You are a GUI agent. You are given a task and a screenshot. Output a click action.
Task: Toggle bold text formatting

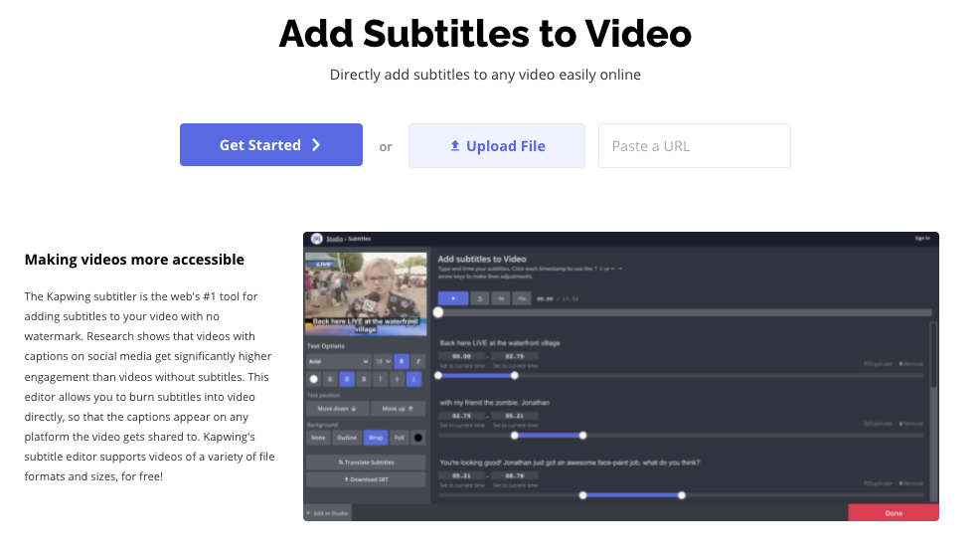coord(402,361)
